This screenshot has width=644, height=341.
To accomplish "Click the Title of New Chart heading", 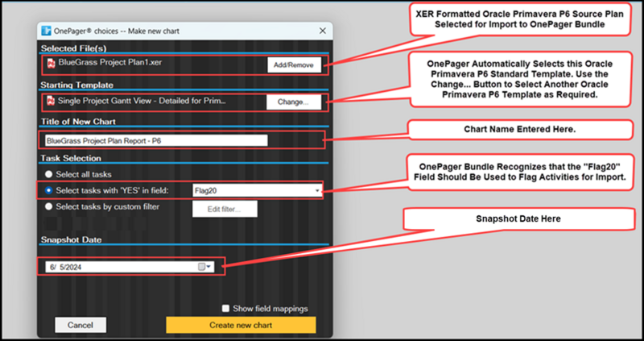I will [78, 122].
